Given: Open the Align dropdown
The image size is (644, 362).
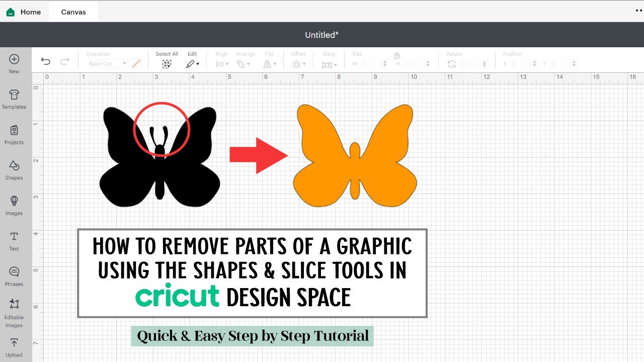Looking at the screenshot, I should click(x=222, y=64).
